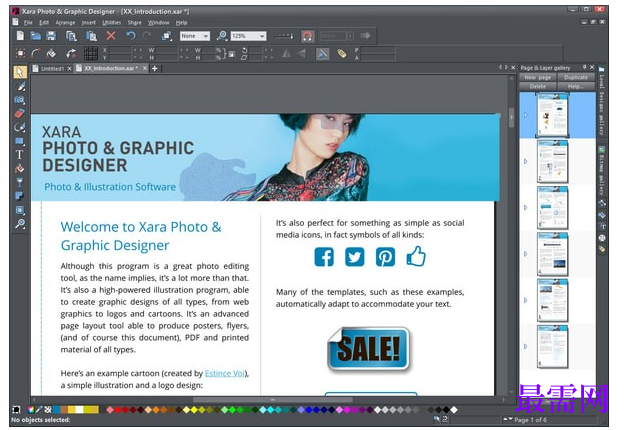
Task: Open the Edit menu
Action: [x=44, y=23]
